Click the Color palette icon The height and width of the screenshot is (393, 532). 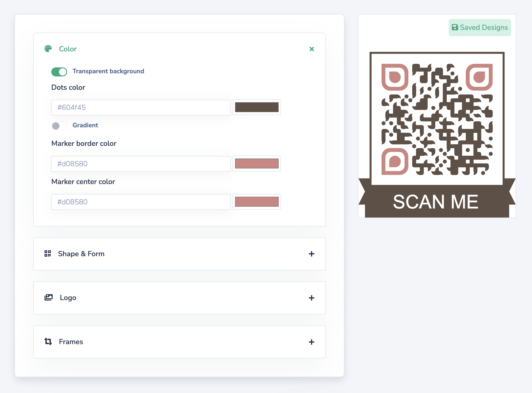pos(48,49)
